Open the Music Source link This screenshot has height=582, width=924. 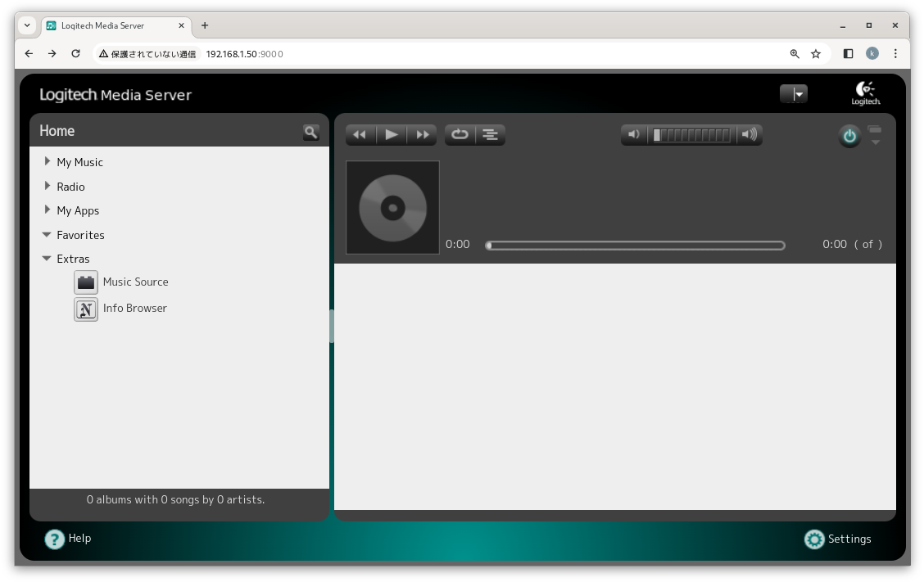pyautogui.click(x=135, y=282)
